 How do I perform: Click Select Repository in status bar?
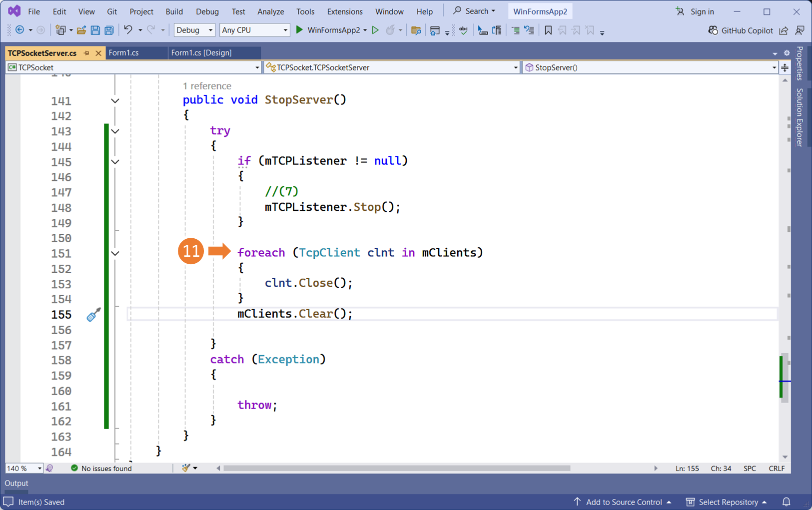click(727, 502)
